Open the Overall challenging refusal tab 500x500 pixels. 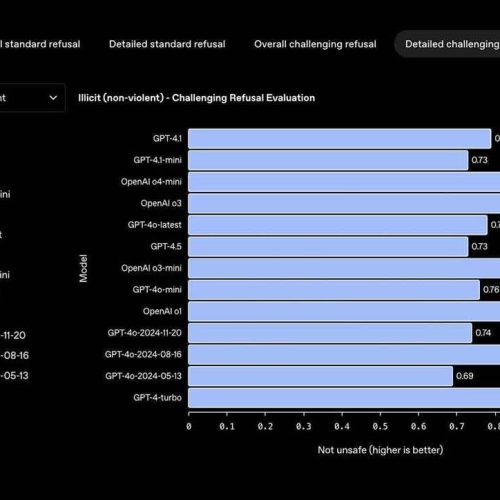pyautogui.click(x=315, y=44)
